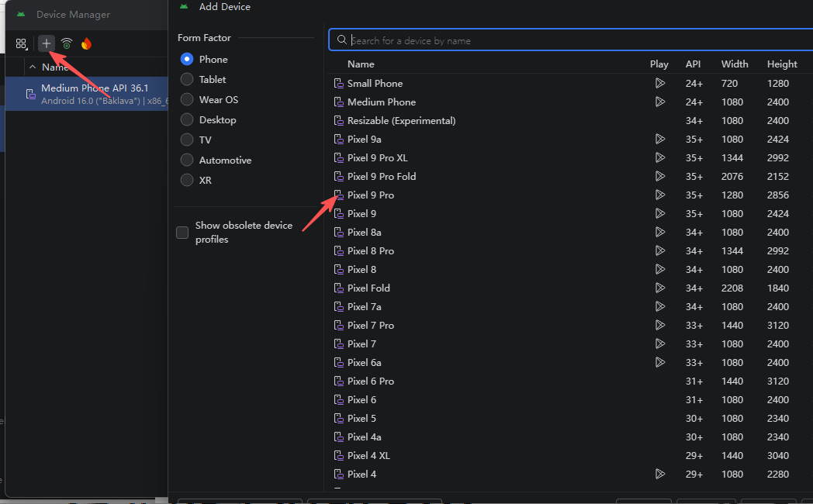Sort device list by Height column
Image resolution: width=813 pixels, height=504 pixels.
coord(782,64)
